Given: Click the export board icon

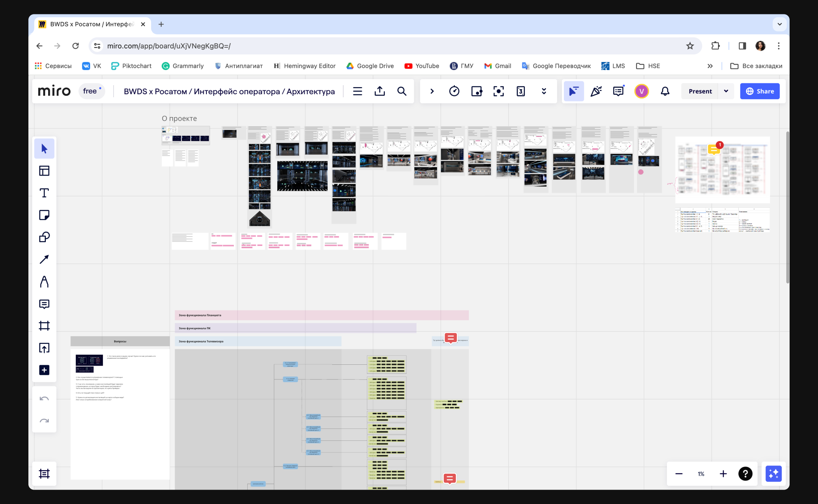Looking at the screenshot, I should pyautogui.click(x=379, y=91).
